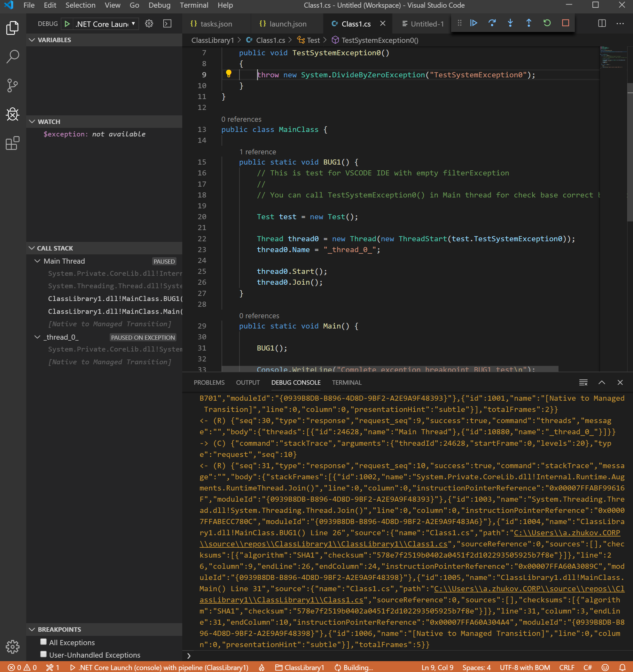The width and height of the screenshot is (633, 672).
Task: Check User-Unhandled Exceptions
Action: pos(43,654)
